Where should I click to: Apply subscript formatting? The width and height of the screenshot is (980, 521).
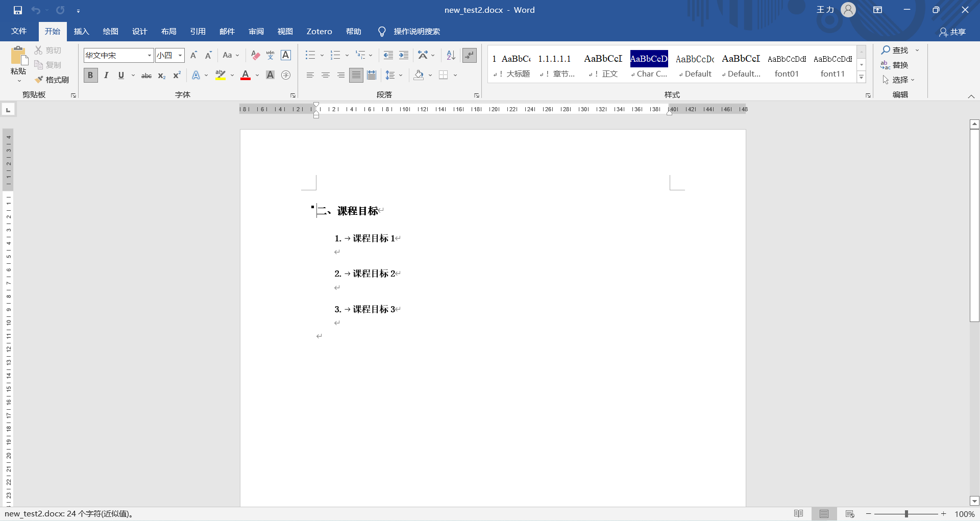(161, 76)
